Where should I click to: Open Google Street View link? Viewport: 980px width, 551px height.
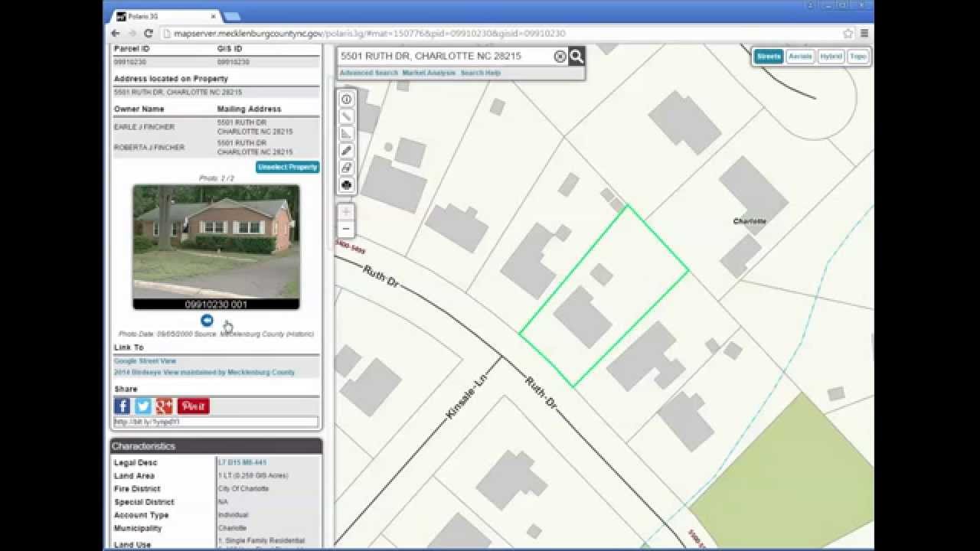coord(145,360)
